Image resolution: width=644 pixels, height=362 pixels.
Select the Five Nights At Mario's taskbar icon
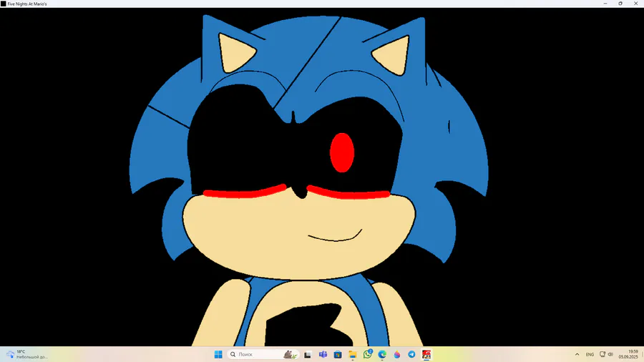point(426,354)
